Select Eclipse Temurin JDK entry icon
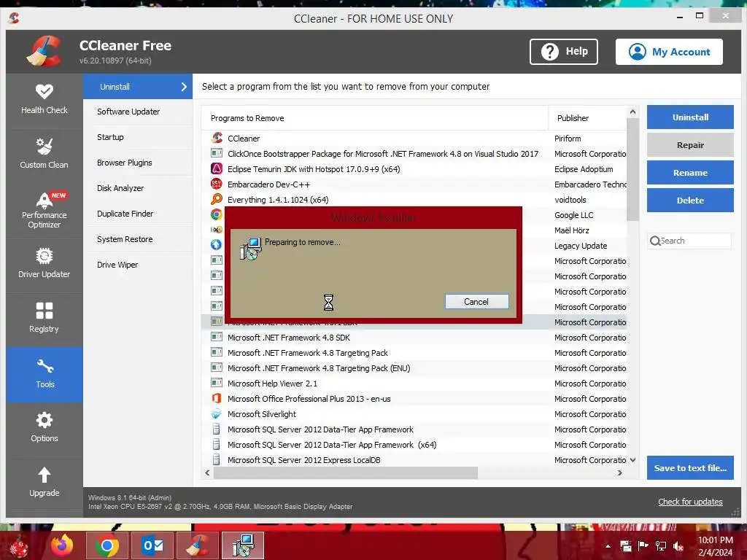This screenshot has width=747, height=560. (x=217, y=168)
